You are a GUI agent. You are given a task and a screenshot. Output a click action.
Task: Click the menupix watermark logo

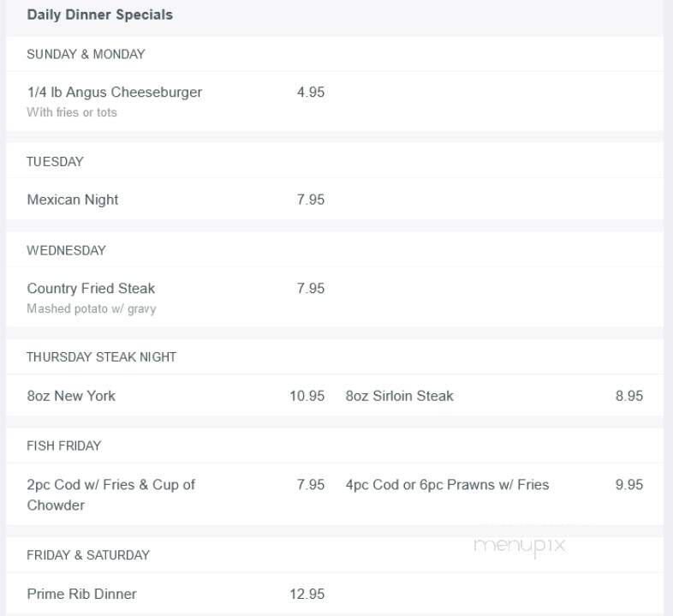[x=520, y=546]
